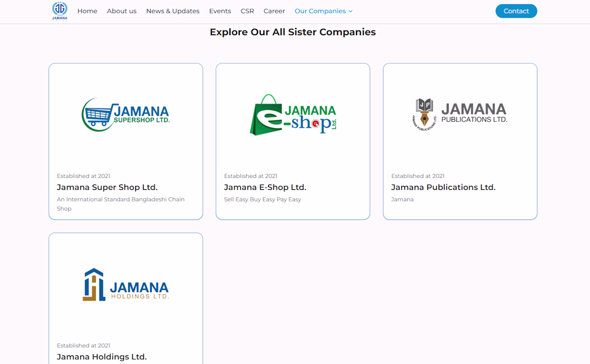Screen dimensions: 590x364
Task: Navigate to Events page
Action: (220, 11)
